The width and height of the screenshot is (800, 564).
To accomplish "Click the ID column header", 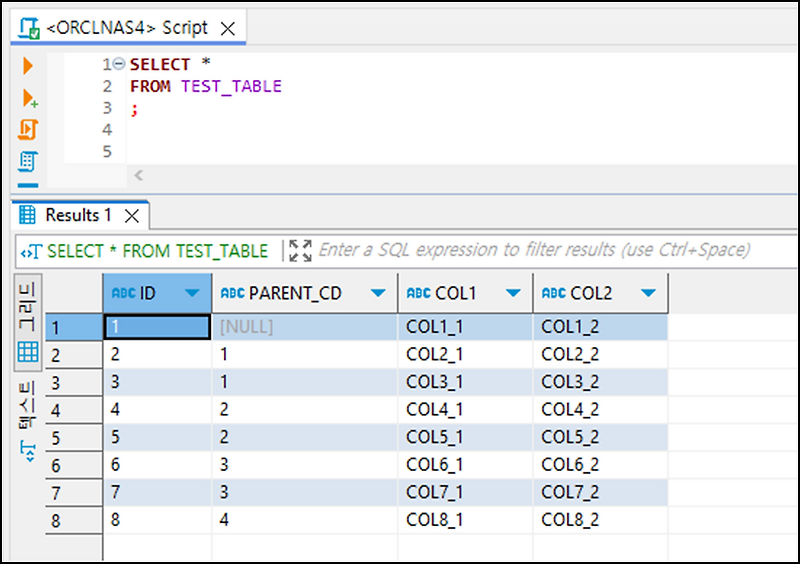I will click(157, 293).
